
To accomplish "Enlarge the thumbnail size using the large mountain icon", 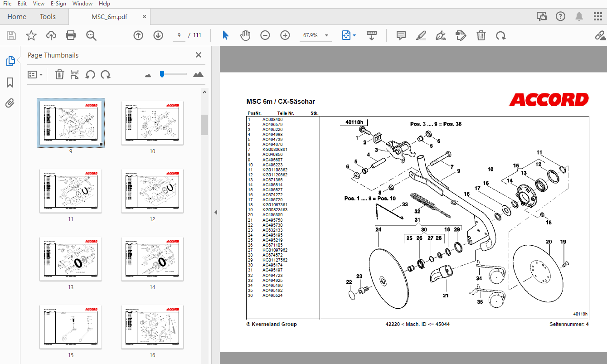I will coord(198,74).
